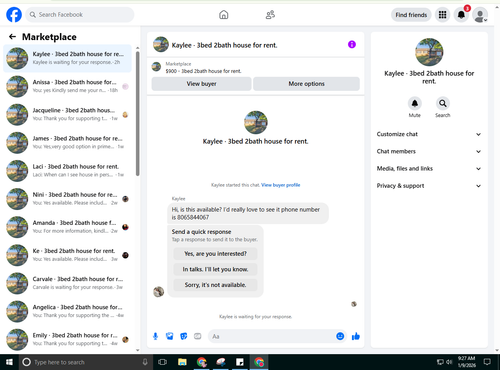Open the Anissa conversation
Image resolution: width=500 pixels, height=370 pixels.
click(x=67, y=86)
